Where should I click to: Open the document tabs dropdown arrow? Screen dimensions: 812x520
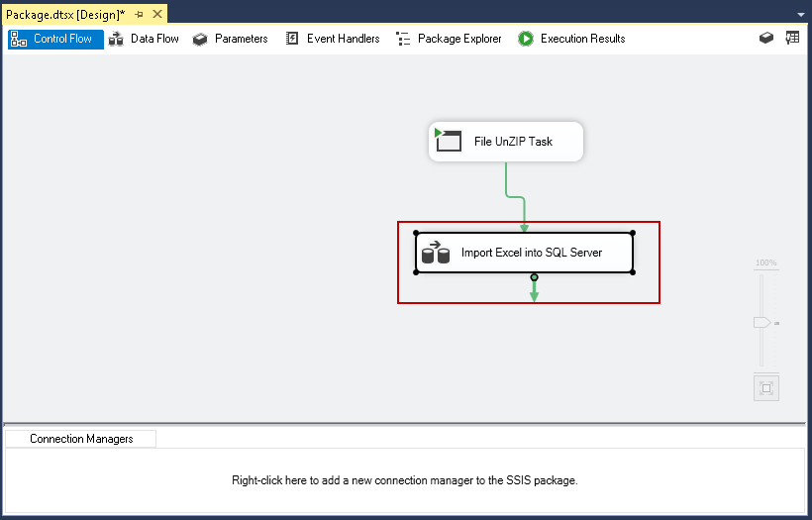(800, 15)
